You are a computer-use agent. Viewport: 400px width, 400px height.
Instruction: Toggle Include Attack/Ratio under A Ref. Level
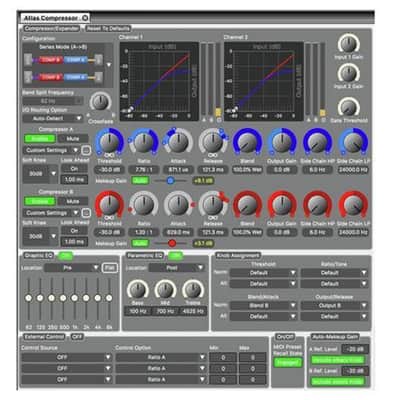pos(338,360)
